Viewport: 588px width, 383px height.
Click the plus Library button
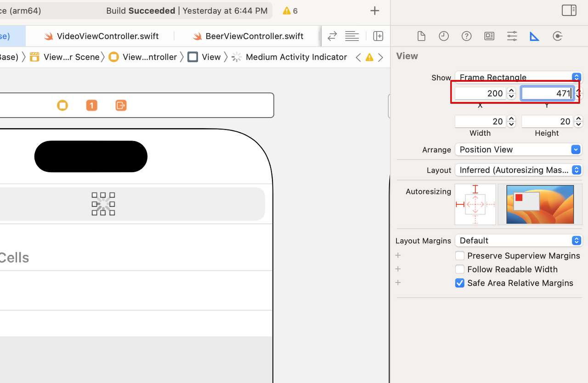point(375,11)
